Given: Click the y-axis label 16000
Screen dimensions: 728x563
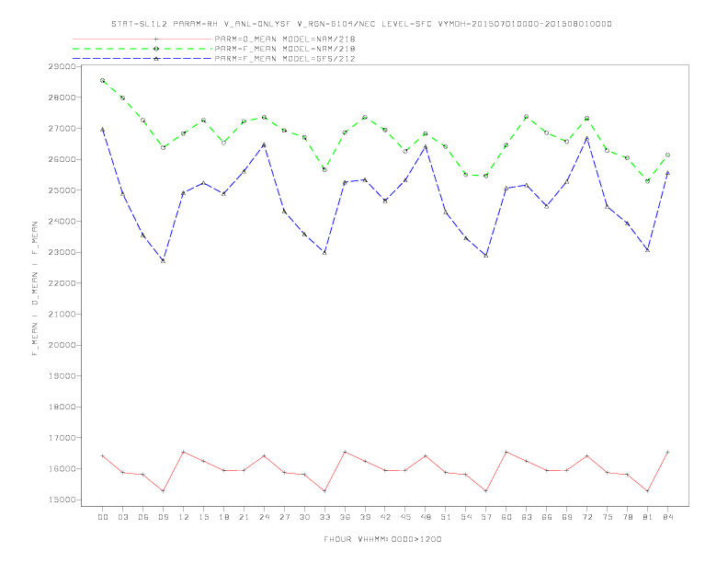Looking at the screenshot, I should click(62, 469).
